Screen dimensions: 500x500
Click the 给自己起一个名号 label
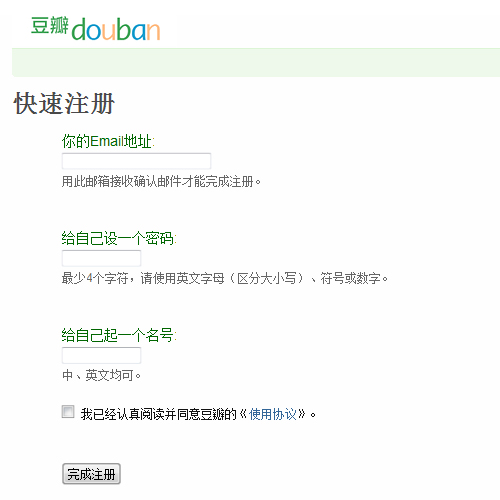click(x=119, y=335)
